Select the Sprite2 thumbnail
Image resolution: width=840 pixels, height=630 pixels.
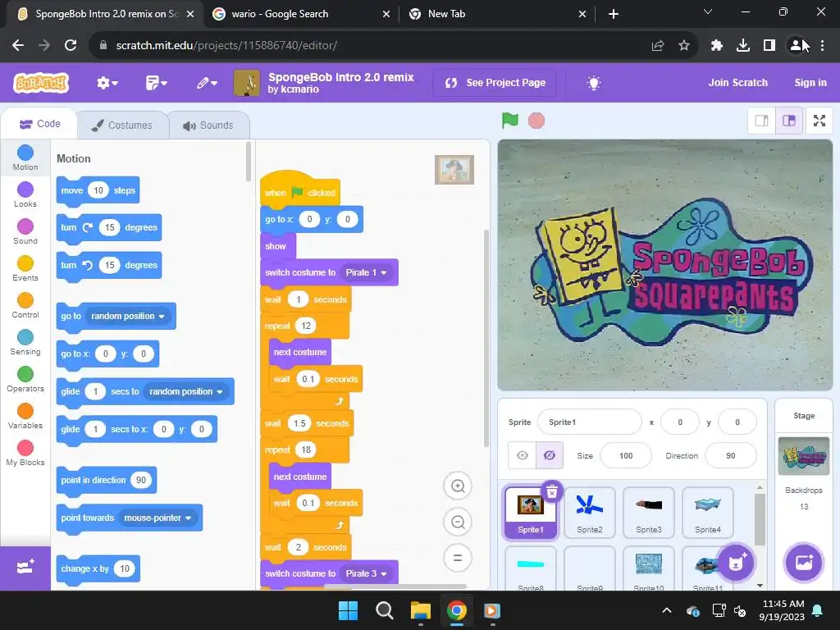pos(589,513)
